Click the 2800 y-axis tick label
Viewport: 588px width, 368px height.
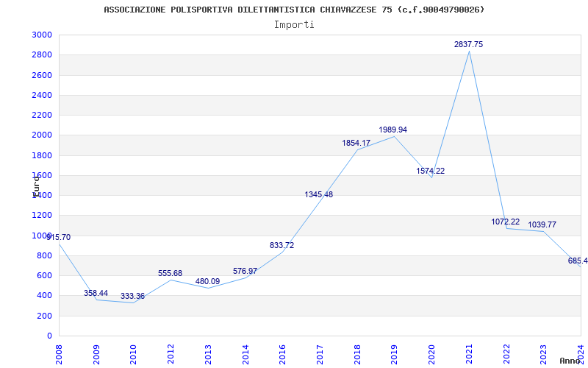(42, 54)
